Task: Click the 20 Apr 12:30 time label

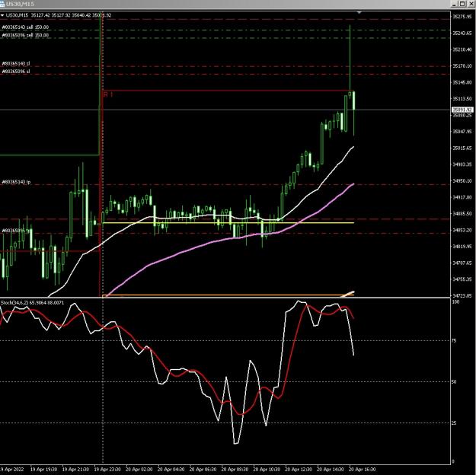Action: (299, 470)
